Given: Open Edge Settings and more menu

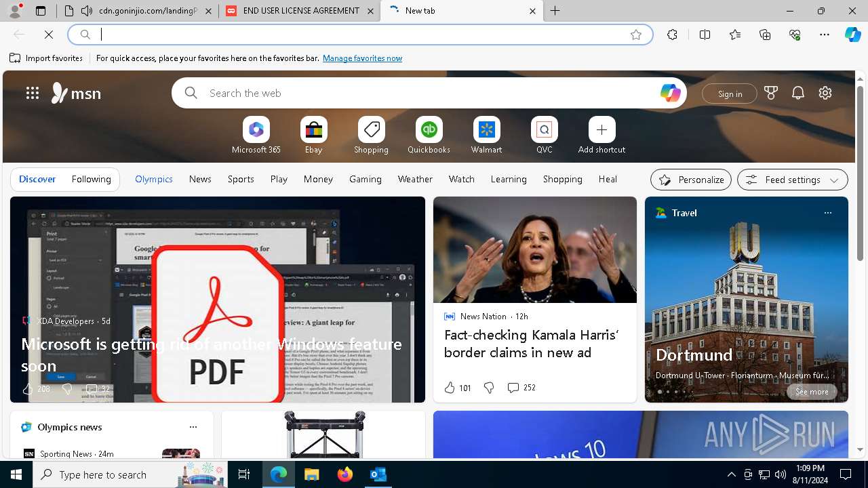Looking at the screenshot, I should click(825, 35).
